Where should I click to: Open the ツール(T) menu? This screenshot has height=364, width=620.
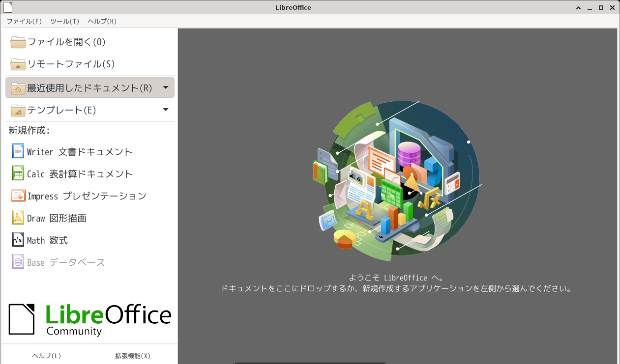tap(64, 21)
